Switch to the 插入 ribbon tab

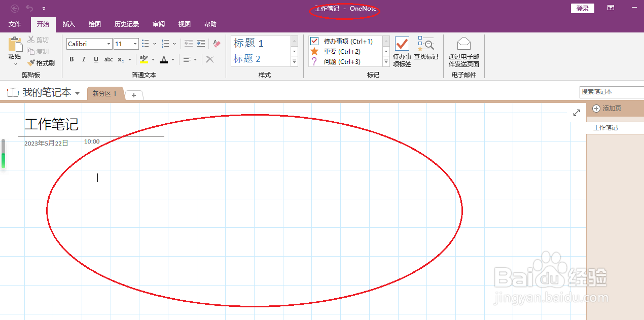pos(68,24)
